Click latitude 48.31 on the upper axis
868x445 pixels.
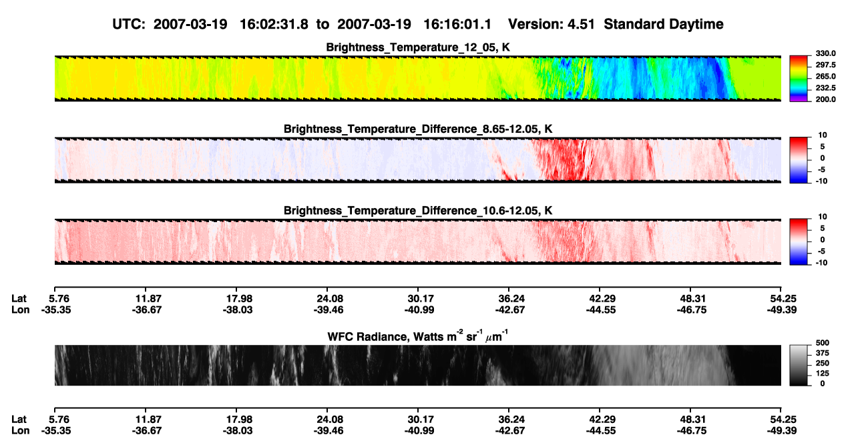[x=690, y=298]
